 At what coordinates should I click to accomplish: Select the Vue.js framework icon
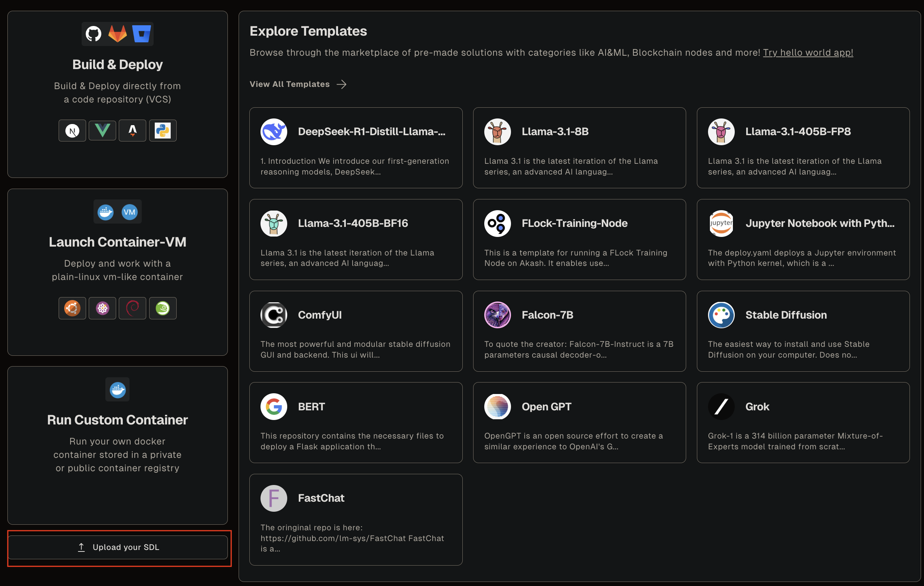click(x=102, y=131)
